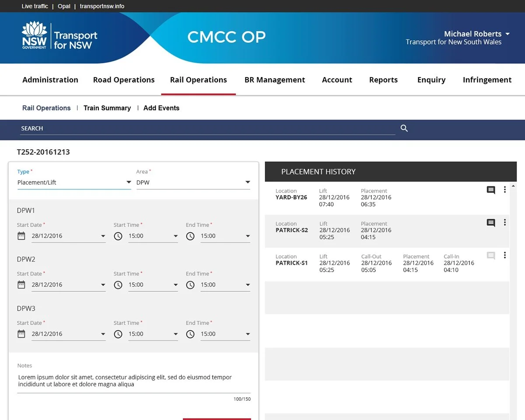Click the search magnifier icon

point(404,128)
